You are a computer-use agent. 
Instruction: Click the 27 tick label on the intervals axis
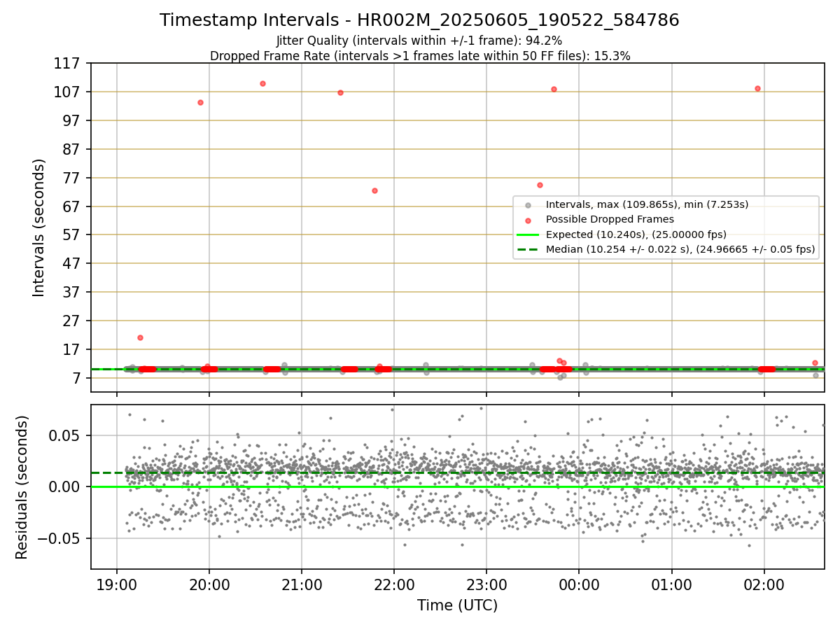(73, 321)
